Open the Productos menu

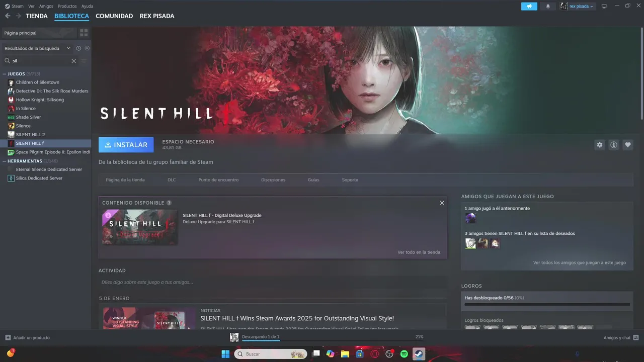click(67, 6)
